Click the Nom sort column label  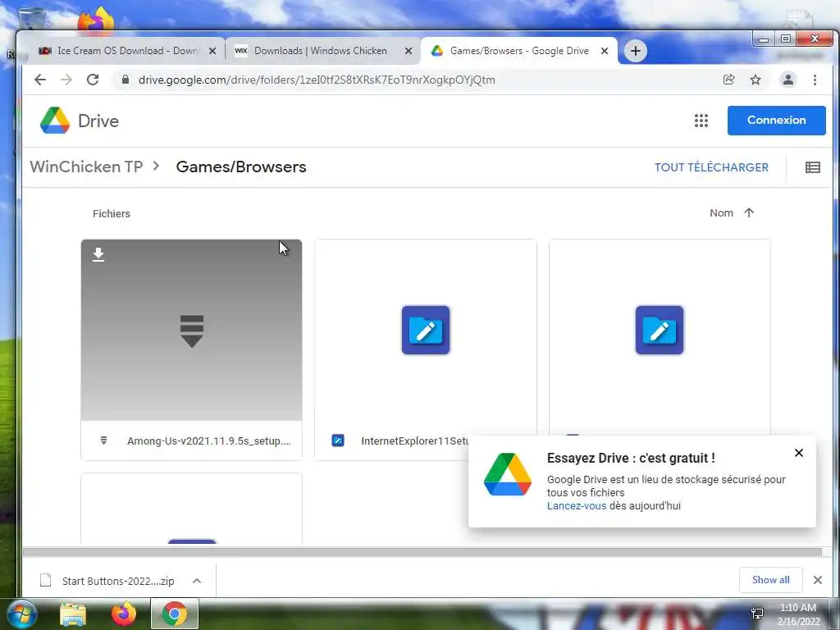721,212
